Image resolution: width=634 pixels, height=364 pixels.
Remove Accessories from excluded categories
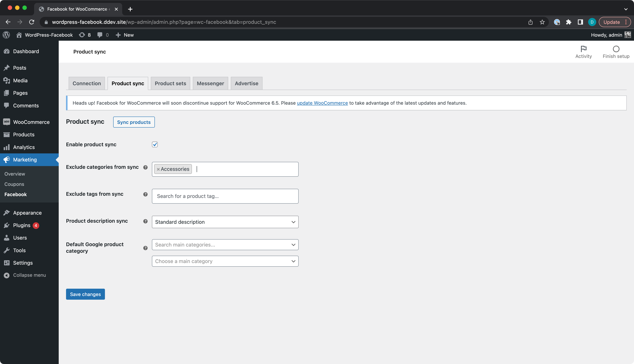(158, 169)
